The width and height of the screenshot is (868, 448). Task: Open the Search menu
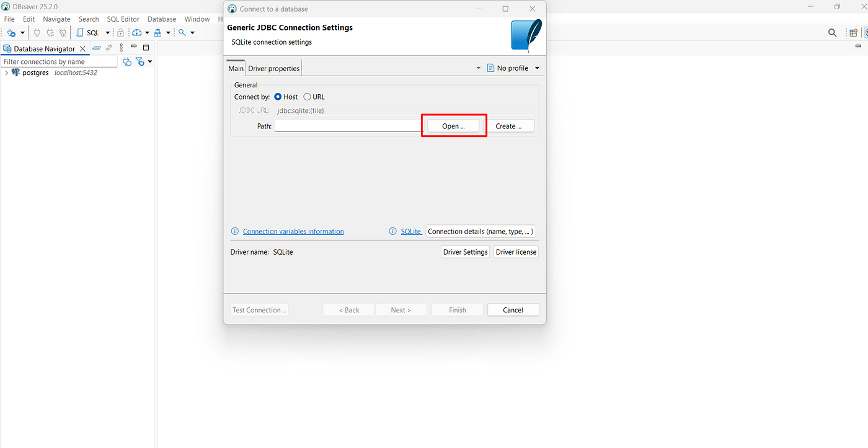pyautogui.click(x=89, y=19)
